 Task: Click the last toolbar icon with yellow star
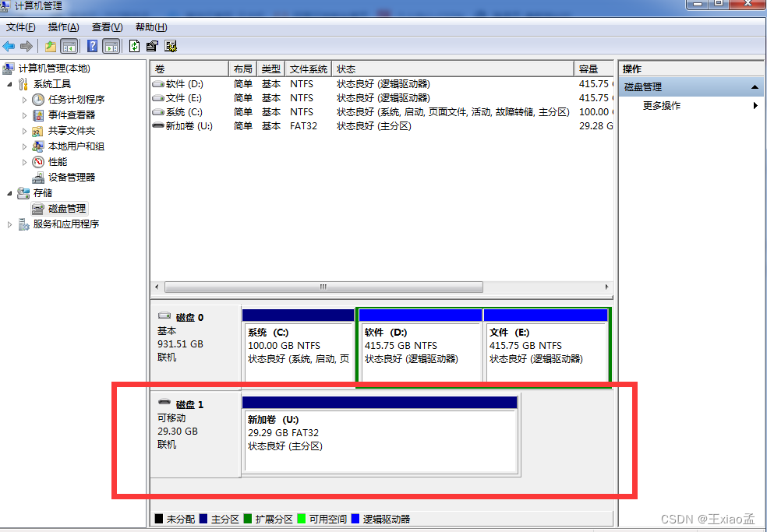[171, 47]
